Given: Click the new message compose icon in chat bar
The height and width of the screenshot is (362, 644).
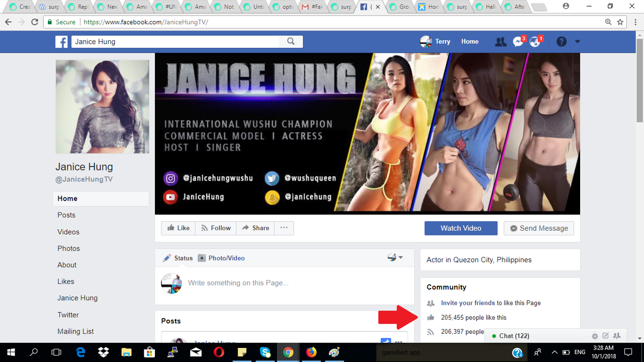Looking at the screenshot, I should click(606, 336).
